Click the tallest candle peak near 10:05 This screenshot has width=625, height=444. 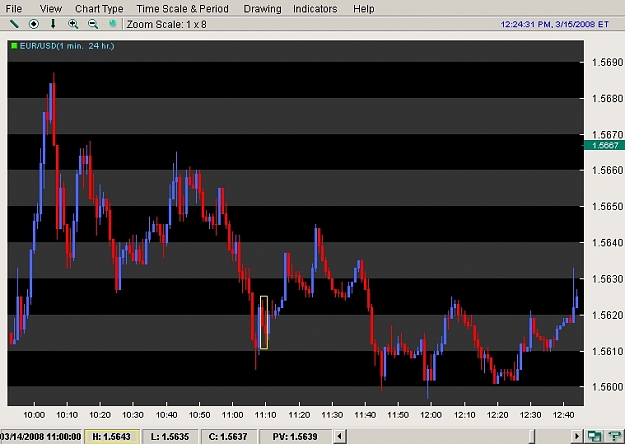click(x=53, y=108)
